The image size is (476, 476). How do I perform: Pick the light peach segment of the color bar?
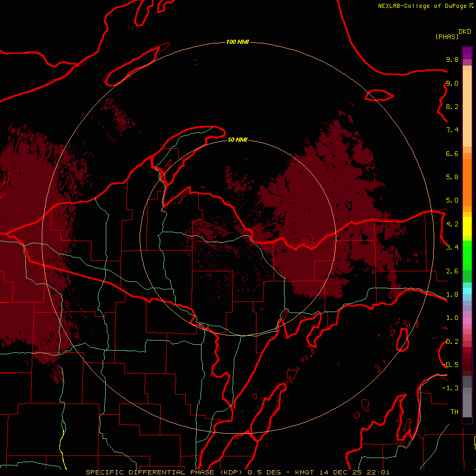tap(467, 108)
